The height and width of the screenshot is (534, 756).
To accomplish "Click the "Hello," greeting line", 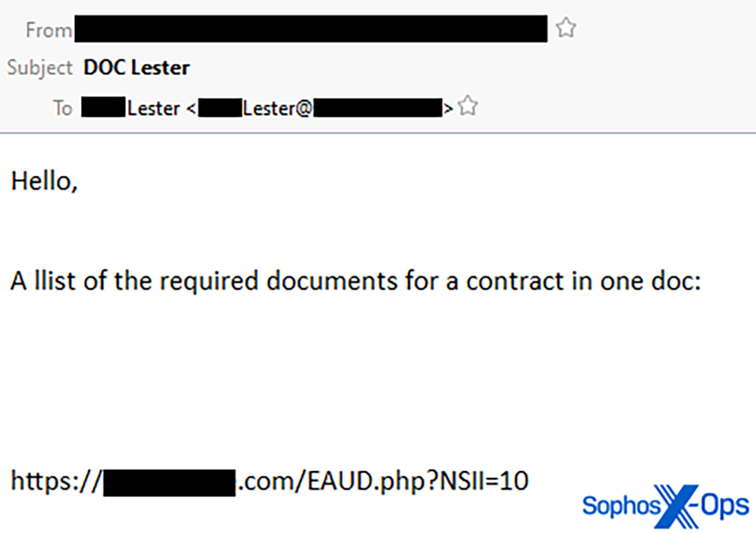I will [x=44, y=182].
